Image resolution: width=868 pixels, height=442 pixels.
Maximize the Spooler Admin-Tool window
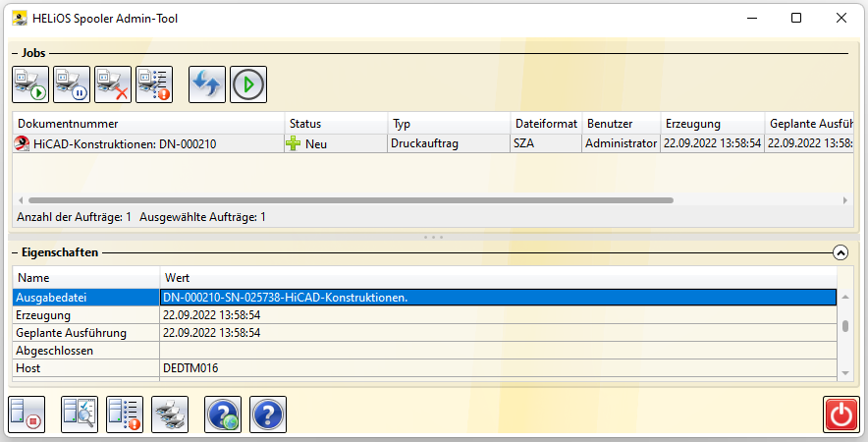click(796, 19)
